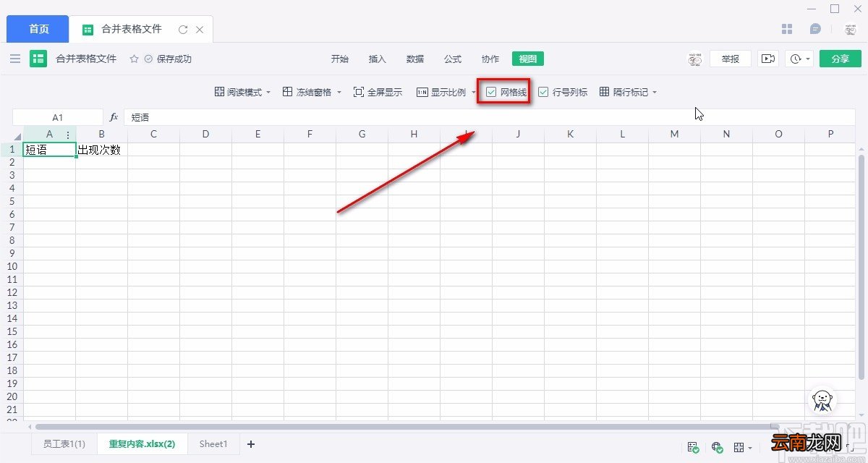This screenshot has width=868, height=463.
Task: Select column header D
Action: [205, 134]
